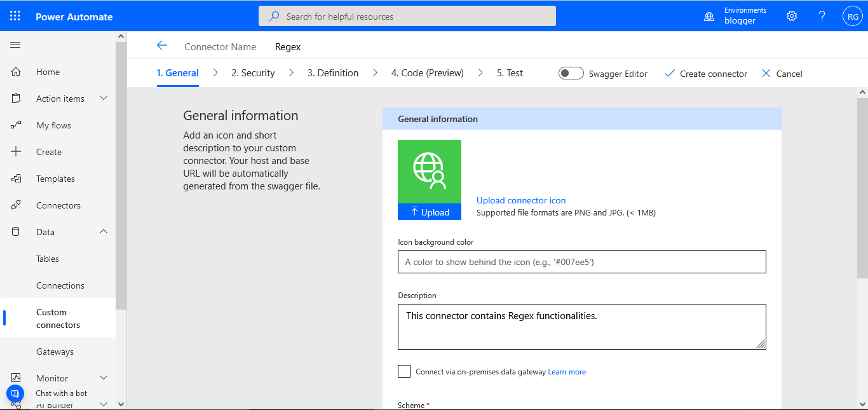The image size is (868, 410).
Task: Switch to the 5. Test tab
Action: pos(510,73)
